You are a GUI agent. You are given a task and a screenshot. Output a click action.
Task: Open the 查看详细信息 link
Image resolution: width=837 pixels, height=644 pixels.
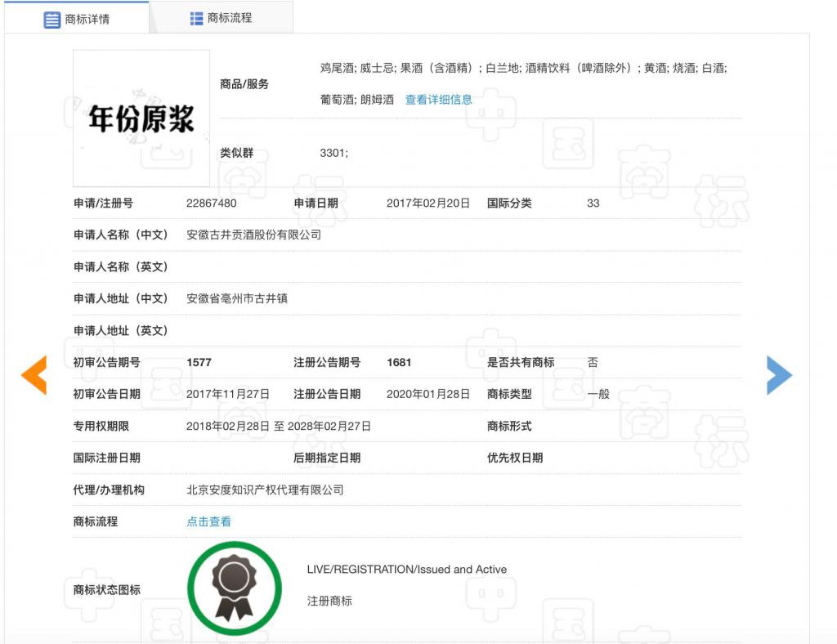[x=438, y=99]
